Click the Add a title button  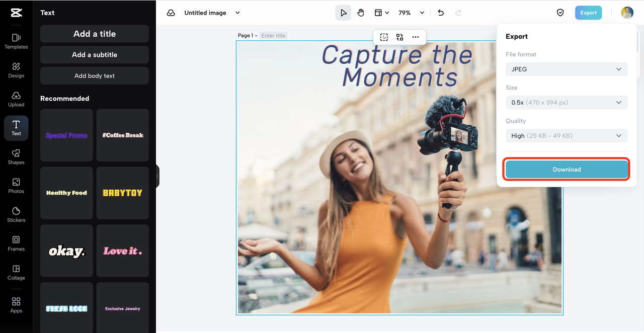(x=95, y=34)
